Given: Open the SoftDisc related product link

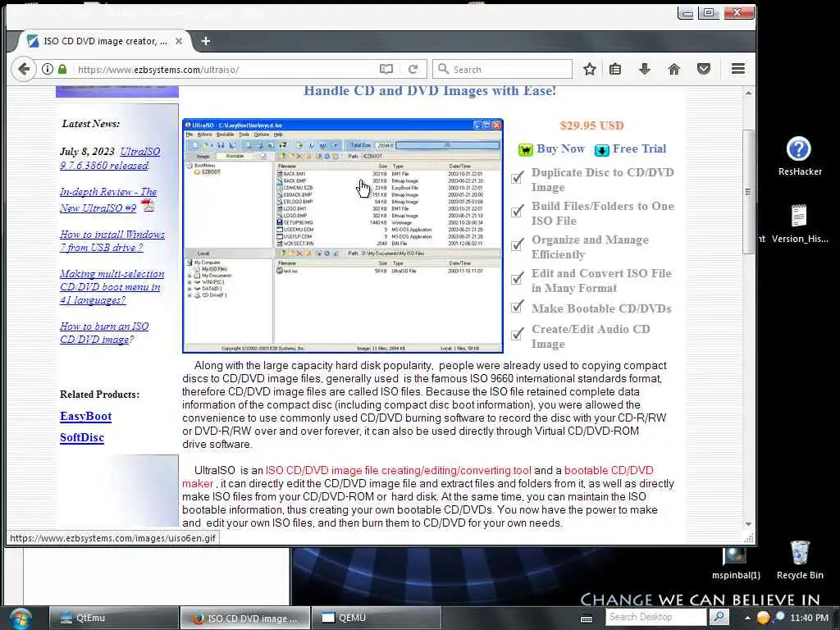Looking at the screenshot, I should [x=82, y=438].
